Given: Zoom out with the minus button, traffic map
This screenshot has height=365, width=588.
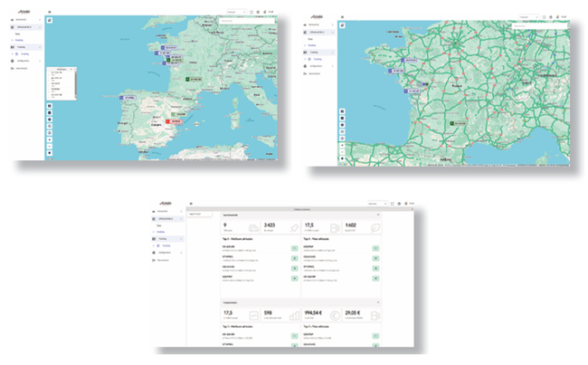Looking at the screenshot, I should coord(342,152).
